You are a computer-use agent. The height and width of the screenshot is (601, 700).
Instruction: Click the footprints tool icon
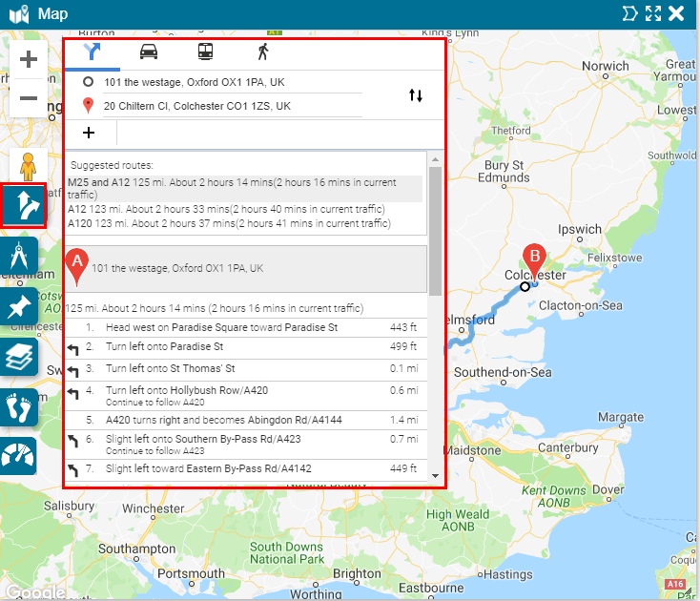(19, 407)
